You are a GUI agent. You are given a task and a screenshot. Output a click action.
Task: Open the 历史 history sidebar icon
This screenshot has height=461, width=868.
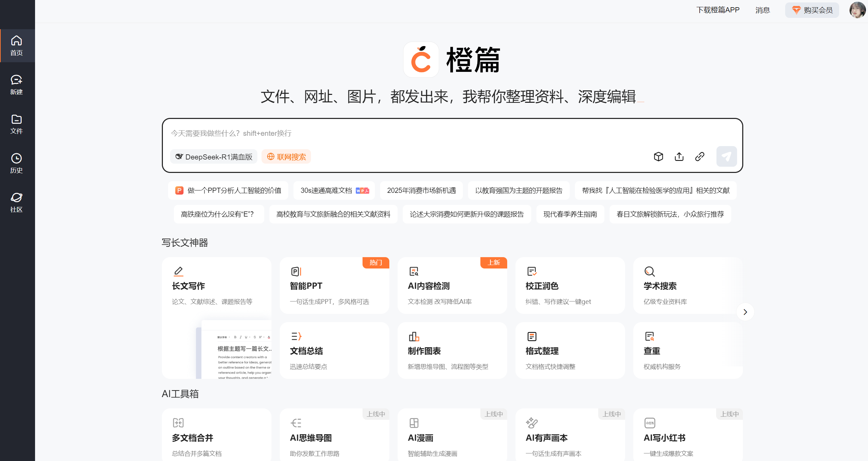tap(17, 163)
